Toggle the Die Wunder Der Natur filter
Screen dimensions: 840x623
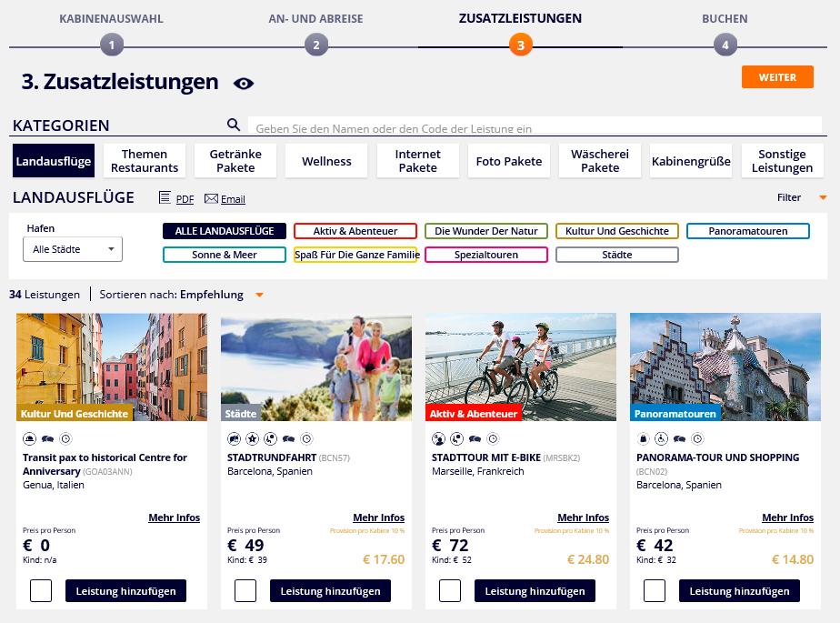click(x=486, y=231)
